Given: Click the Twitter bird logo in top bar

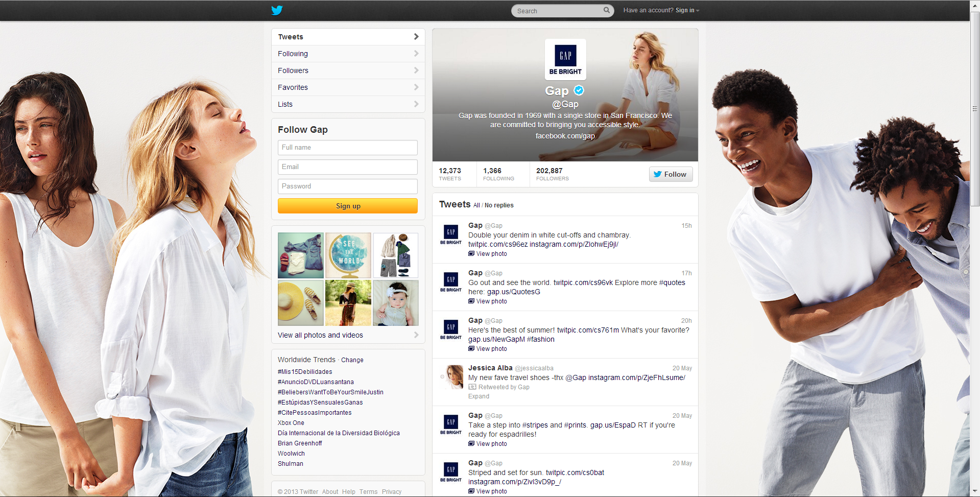Looking at the screenshot, I should (x=277, y=10).
